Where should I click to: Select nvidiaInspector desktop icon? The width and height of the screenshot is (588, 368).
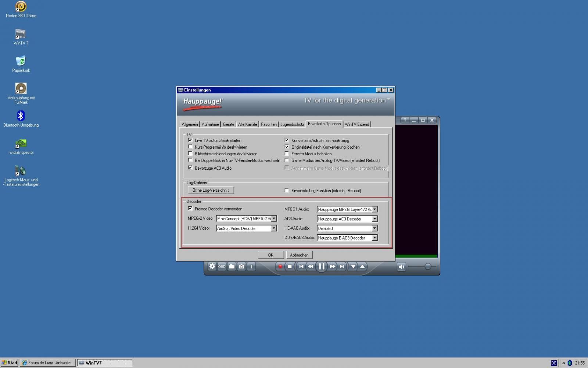(x=21, y=146)
